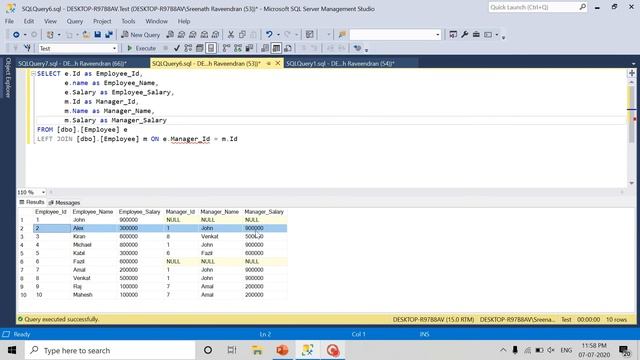Screen dimensions: 640x360
Task: Open the Object Explorer side panel
Action: coord(8,78)
